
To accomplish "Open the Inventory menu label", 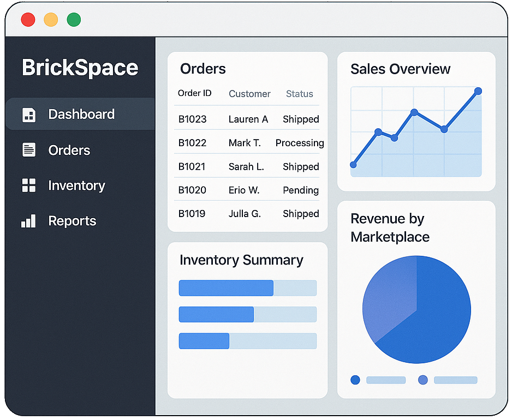I will pos(76,185).
